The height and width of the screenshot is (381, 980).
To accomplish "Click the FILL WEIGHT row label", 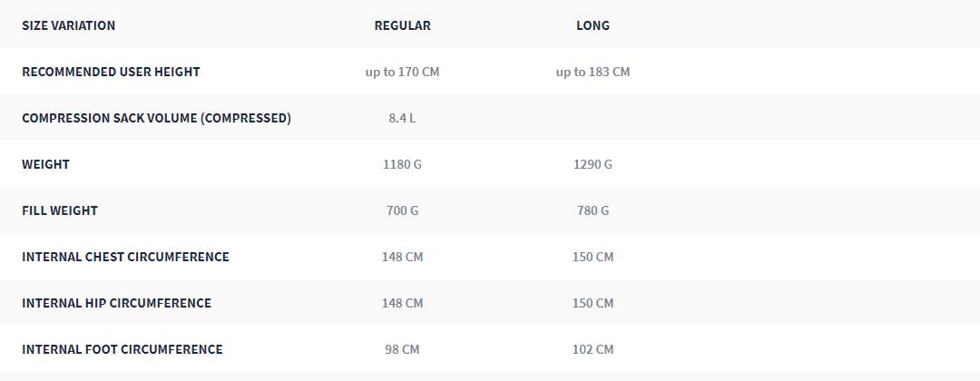I will coord(60,210).
